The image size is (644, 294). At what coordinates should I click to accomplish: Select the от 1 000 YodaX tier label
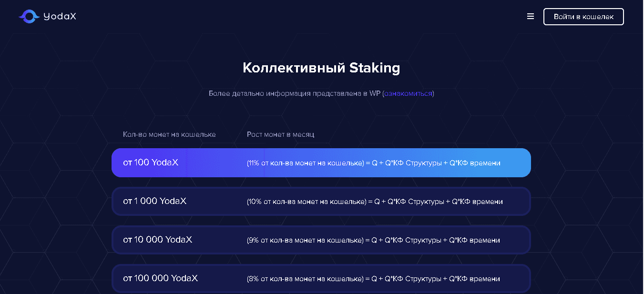(x=154, y=201)
